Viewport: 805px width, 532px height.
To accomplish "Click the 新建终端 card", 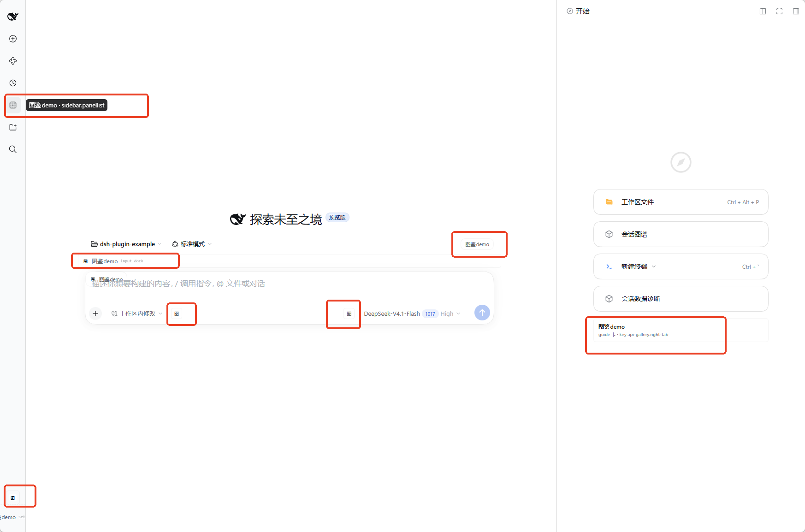I will pyautogui.click(x=681, y=266).
